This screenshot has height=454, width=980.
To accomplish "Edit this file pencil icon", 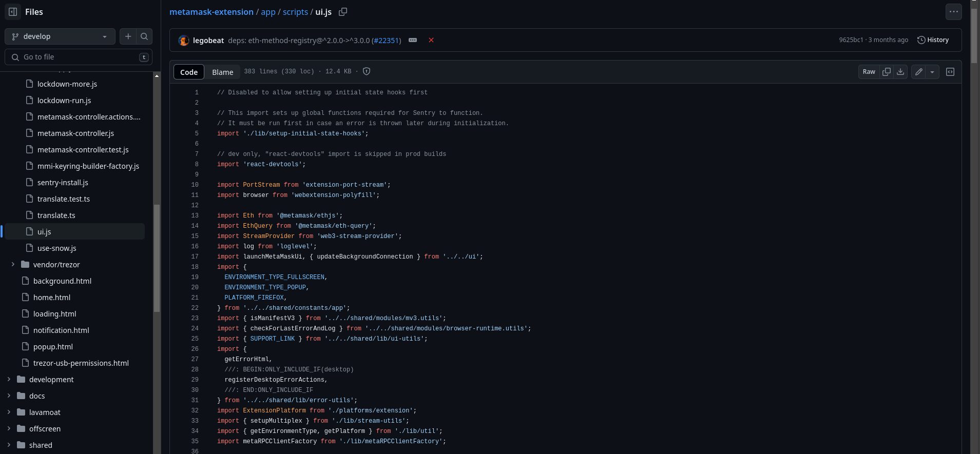I will [x=919, y=72].
